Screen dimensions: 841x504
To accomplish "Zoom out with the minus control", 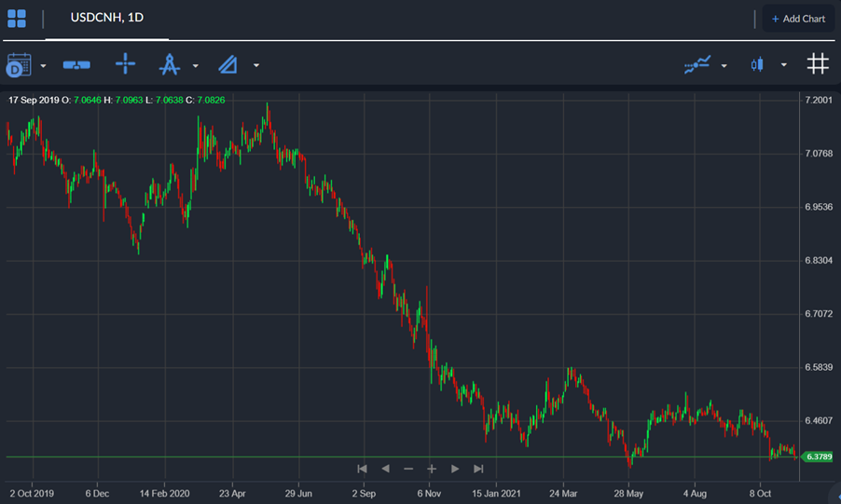I will point(408,470).
